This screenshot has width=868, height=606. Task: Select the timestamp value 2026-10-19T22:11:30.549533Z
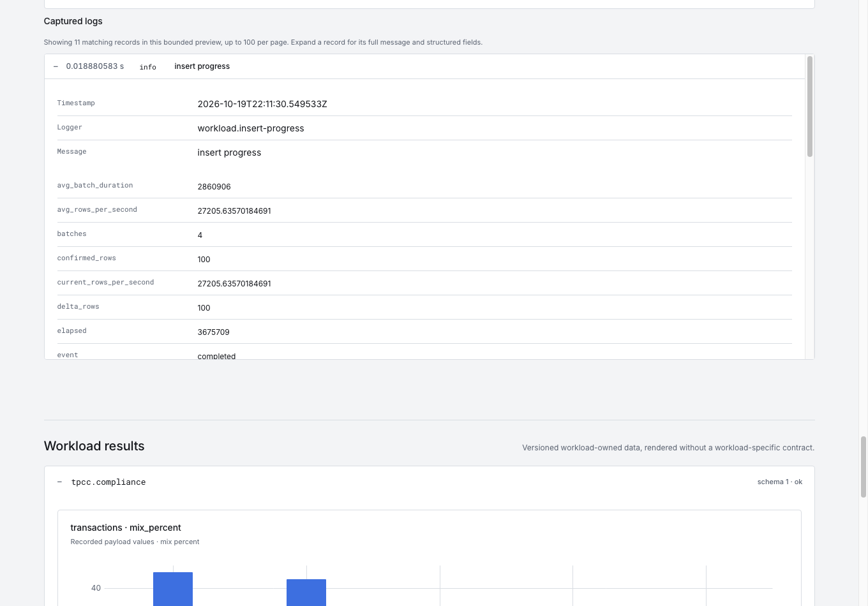click(x=262, y=104)
